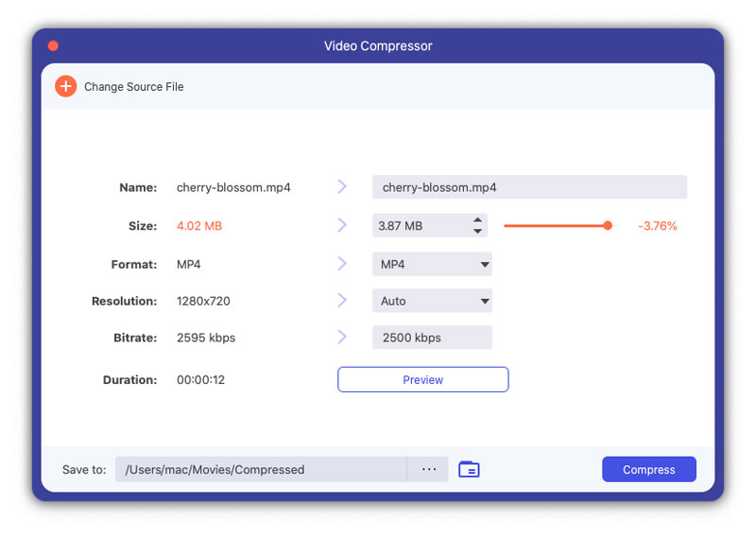The width and height of the screenshot is (756, 537).
Task: Click the three-dots browse path button
Action: pos(429,470)
